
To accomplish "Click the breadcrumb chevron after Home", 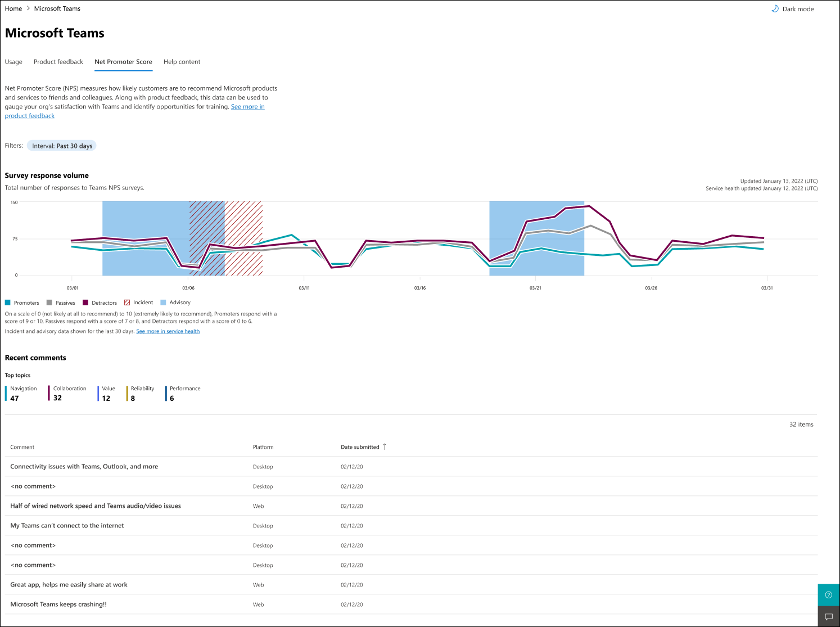I will click(28, 8).
